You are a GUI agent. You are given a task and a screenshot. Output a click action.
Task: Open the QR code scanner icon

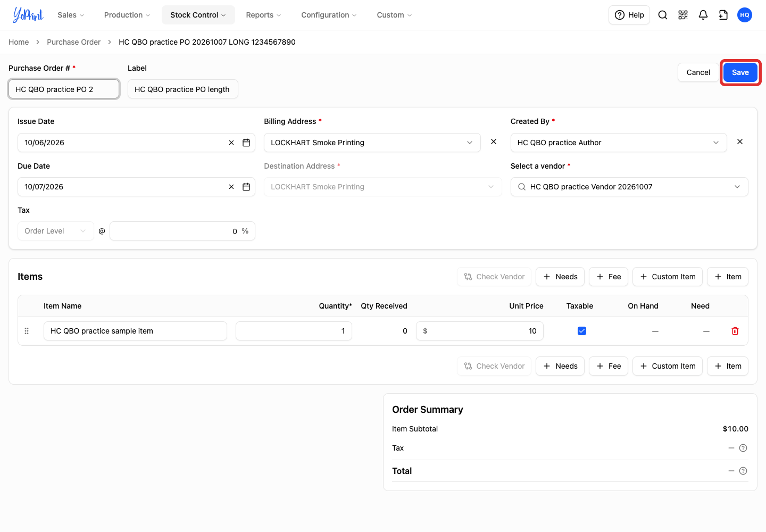(x=683, y=15)
